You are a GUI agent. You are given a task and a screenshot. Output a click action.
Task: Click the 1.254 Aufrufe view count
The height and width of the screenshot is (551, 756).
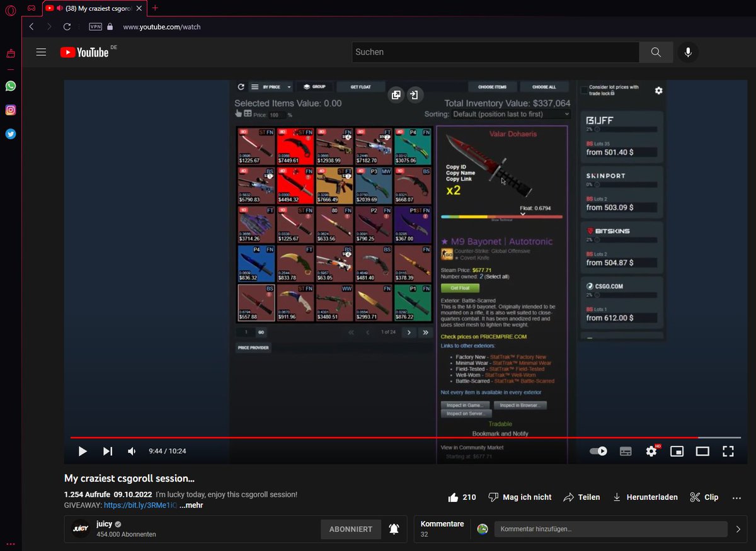pos(86,494)
